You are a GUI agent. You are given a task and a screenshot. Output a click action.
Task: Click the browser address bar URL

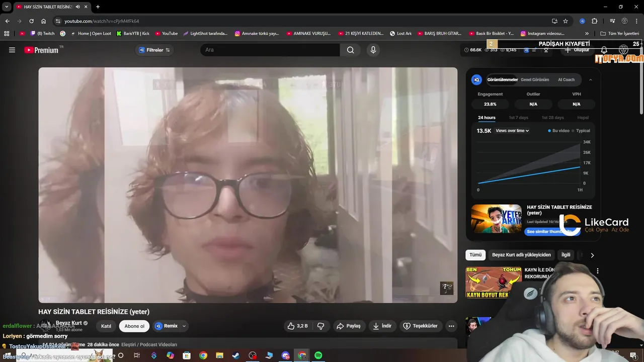click(x=102, y=21)
